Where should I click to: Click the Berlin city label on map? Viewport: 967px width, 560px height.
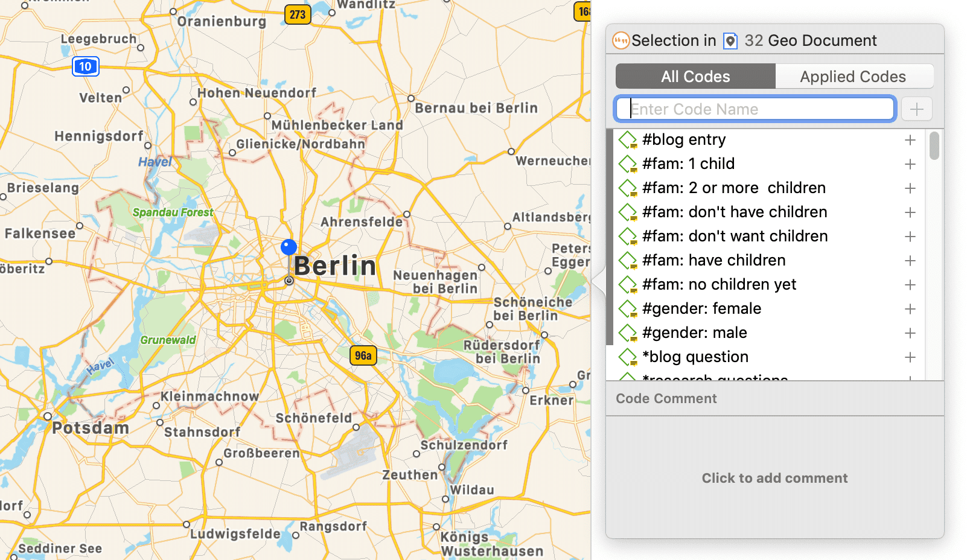click(x=335, y=266)
